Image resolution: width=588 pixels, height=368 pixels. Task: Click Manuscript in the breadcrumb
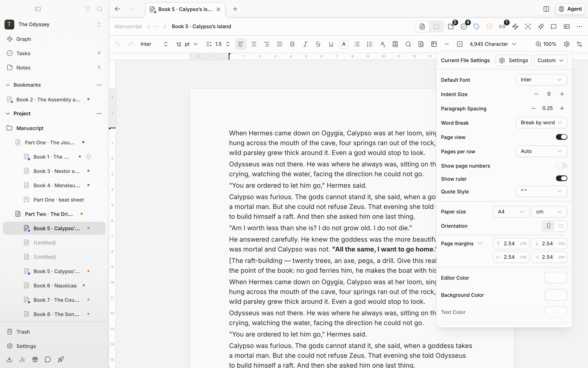(128, 27)
